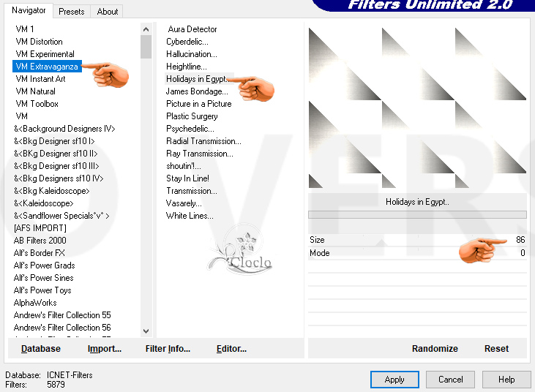Screen dimensions: 535x392
Task: Reset filter parameters
Action: [x=496, y=349]
